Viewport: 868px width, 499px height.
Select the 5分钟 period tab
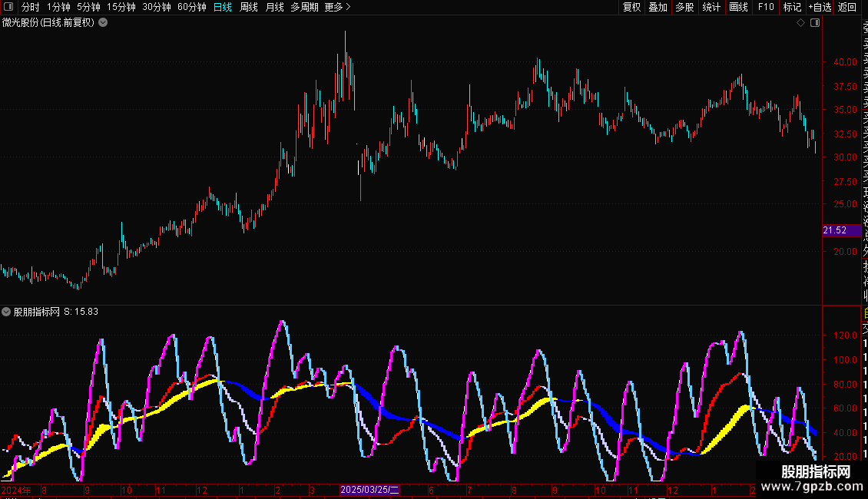(88, 7)
